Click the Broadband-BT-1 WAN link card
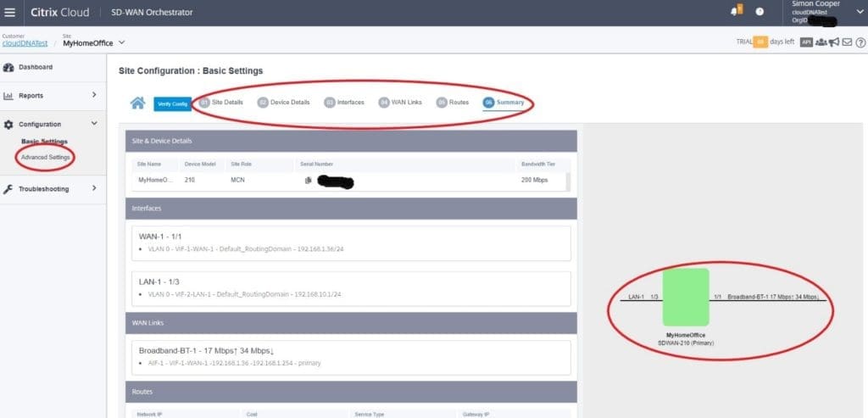The width and height of the screenshot is (868, 418). pos(351,358)
